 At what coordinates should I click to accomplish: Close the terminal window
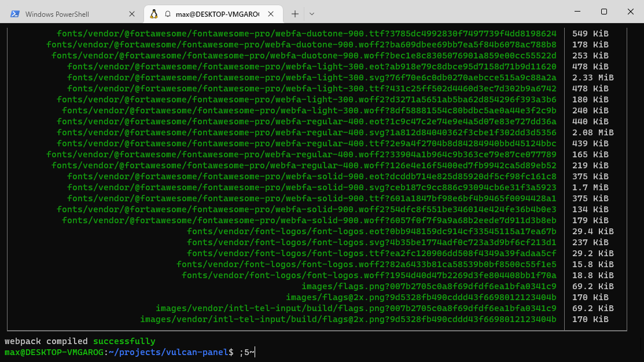(x=630, y=12)
